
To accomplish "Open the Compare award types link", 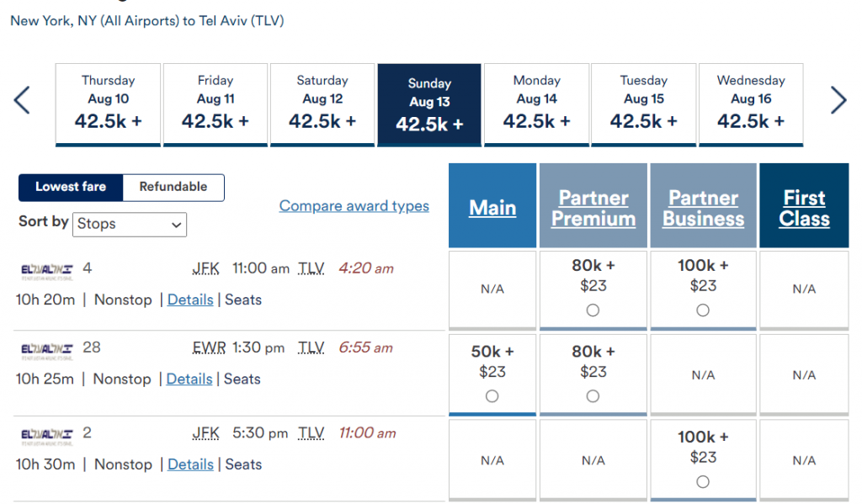I will [354, 205].
